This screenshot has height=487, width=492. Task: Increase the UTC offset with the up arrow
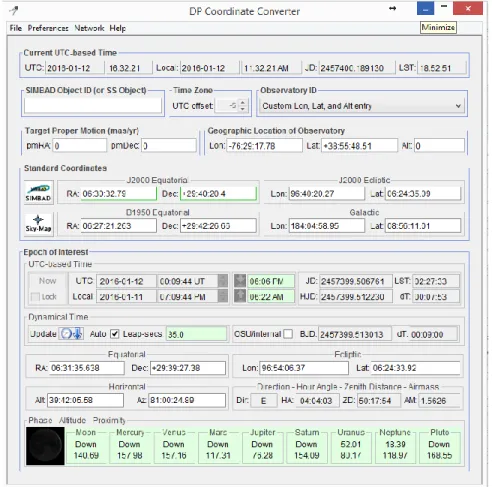pos(243,103)
